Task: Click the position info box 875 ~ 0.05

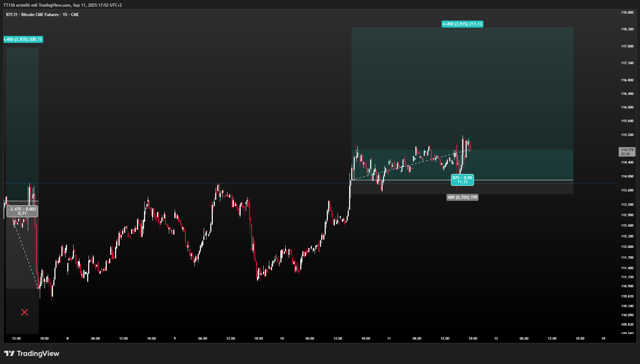Action: tap(462, 180)
